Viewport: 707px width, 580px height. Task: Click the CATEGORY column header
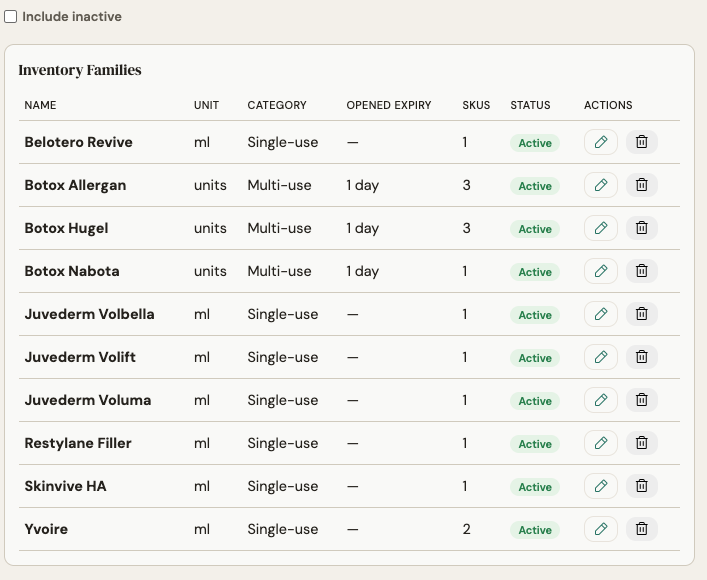tap(277, 105)
